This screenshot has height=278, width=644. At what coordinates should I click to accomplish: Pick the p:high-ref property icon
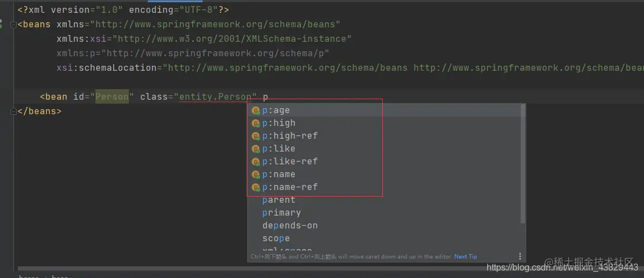pos(256,136)
